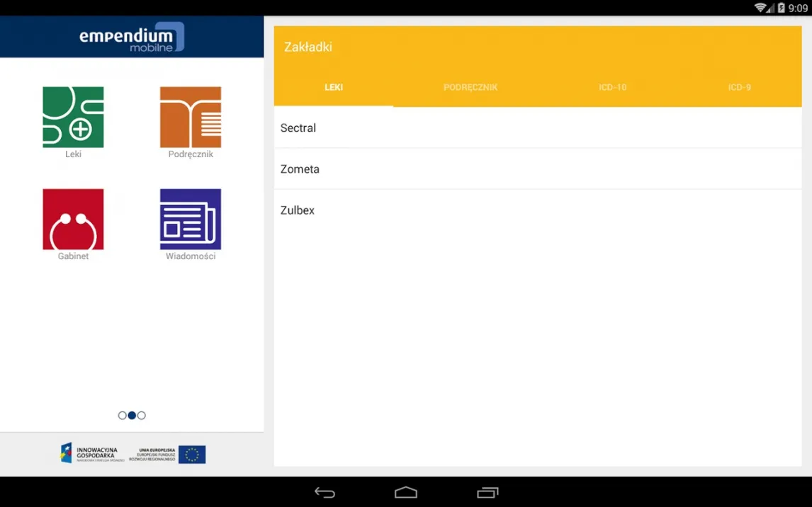
Task: Select the first page indicator dot
Action: pyautogui.click(x=123, y=416)
